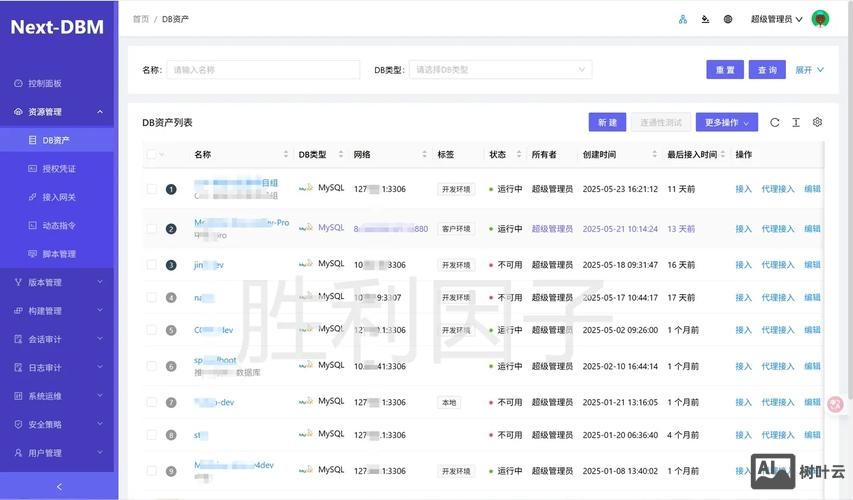Expand the 构建管理 sidebar section
Image resolution: width=853 pixels, height=500 pixels.
(x=57, y=311)
